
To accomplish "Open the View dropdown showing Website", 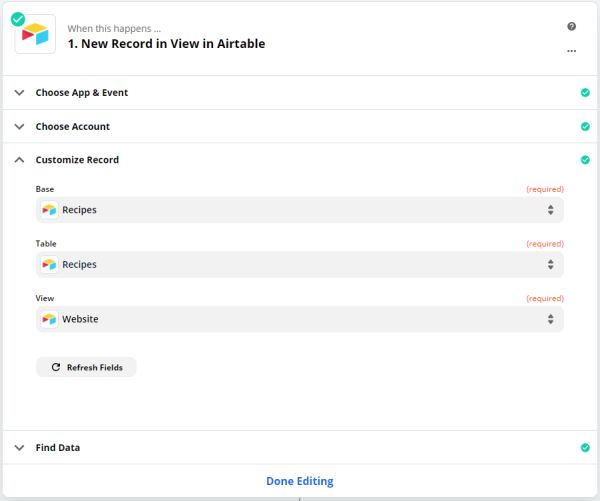I will click(x=300, y=319).
